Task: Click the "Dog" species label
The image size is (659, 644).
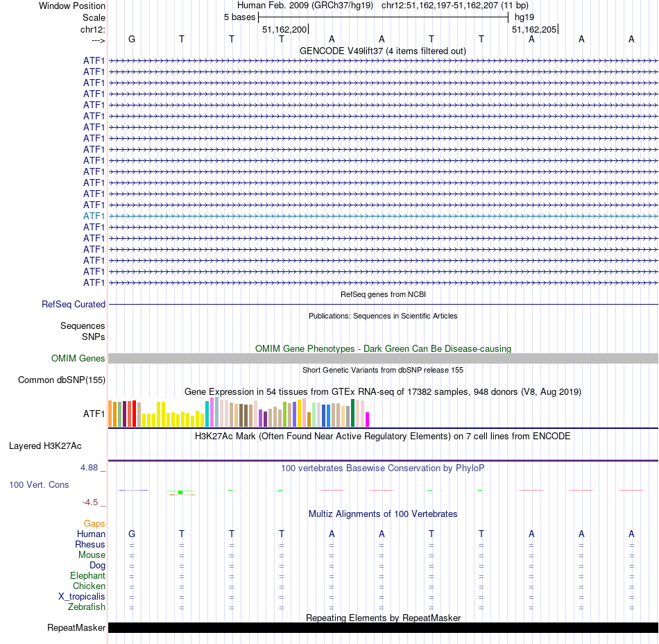Action: coord(97,566)
